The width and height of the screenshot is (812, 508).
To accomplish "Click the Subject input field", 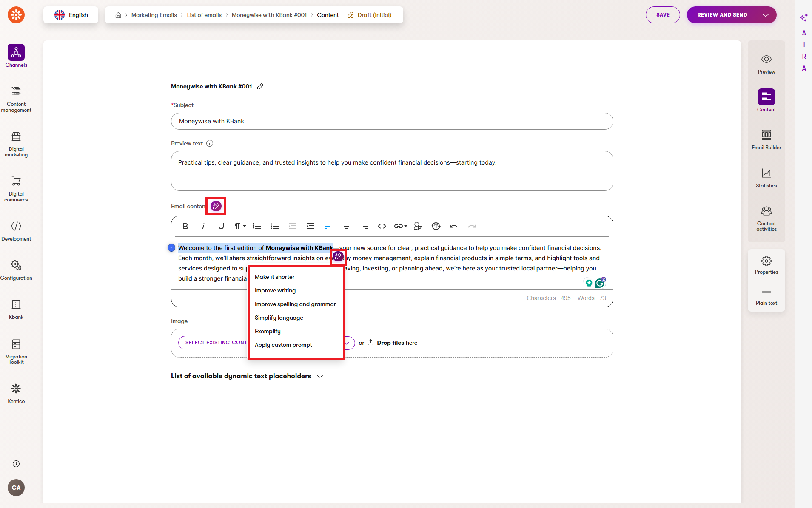I will coord(392,121).
